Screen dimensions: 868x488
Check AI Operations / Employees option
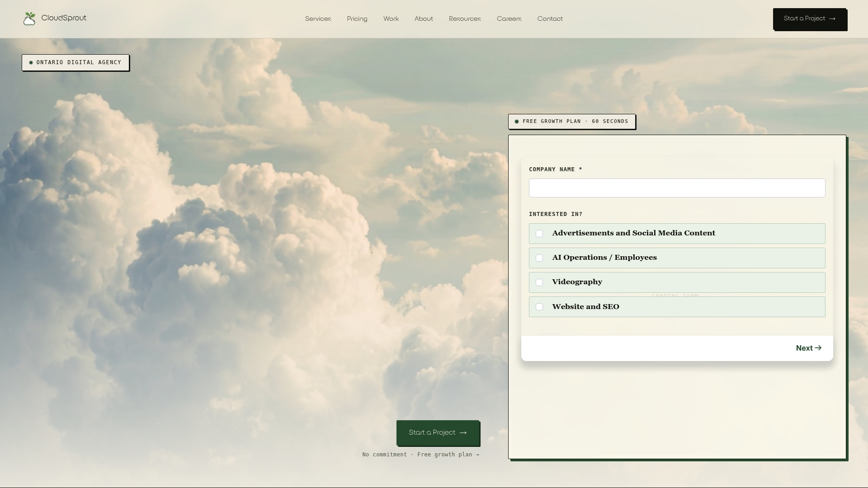coord(539,258)
